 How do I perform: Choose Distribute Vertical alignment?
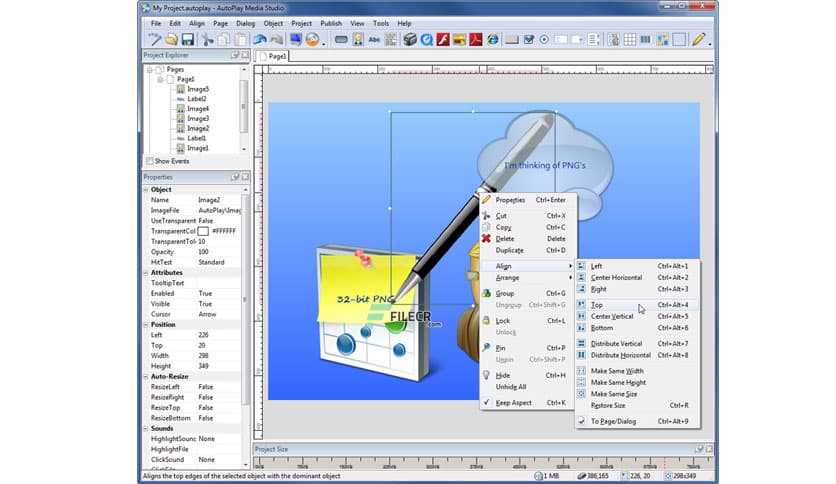click(x=638, y=344)
